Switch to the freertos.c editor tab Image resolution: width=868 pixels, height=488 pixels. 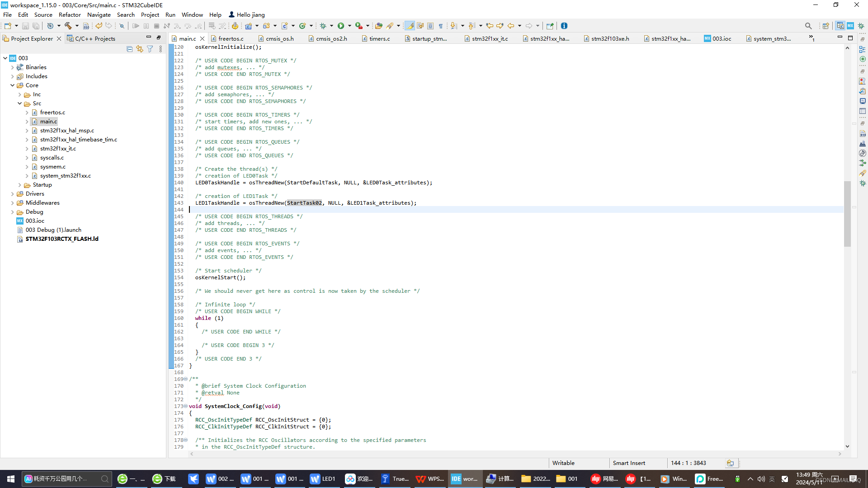231,38
